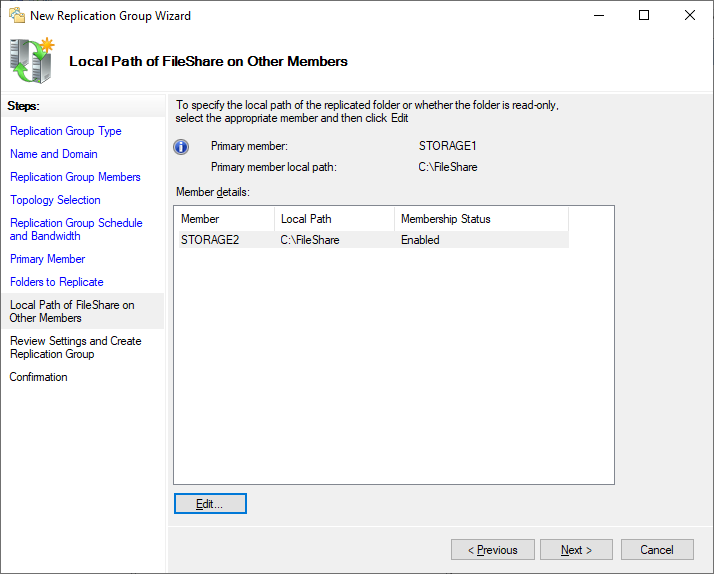Open the Name and Domain step

(x=54, y=154)
